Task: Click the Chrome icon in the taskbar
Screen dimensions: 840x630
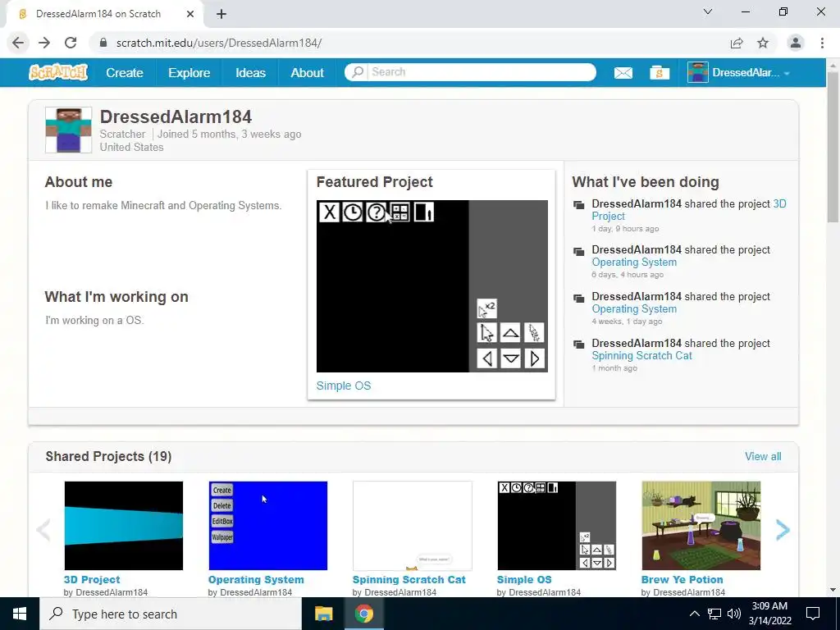Action: pos(363,614)
